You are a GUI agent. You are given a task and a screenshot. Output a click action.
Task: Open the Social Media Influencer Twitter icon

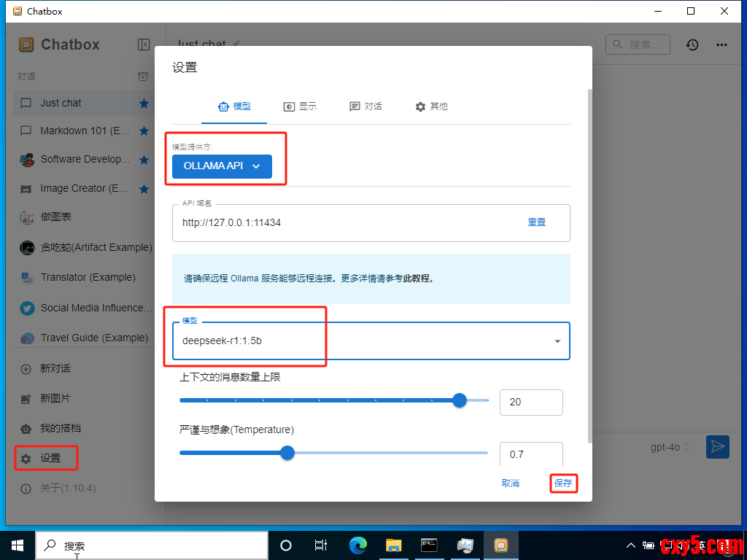[27, 308]
